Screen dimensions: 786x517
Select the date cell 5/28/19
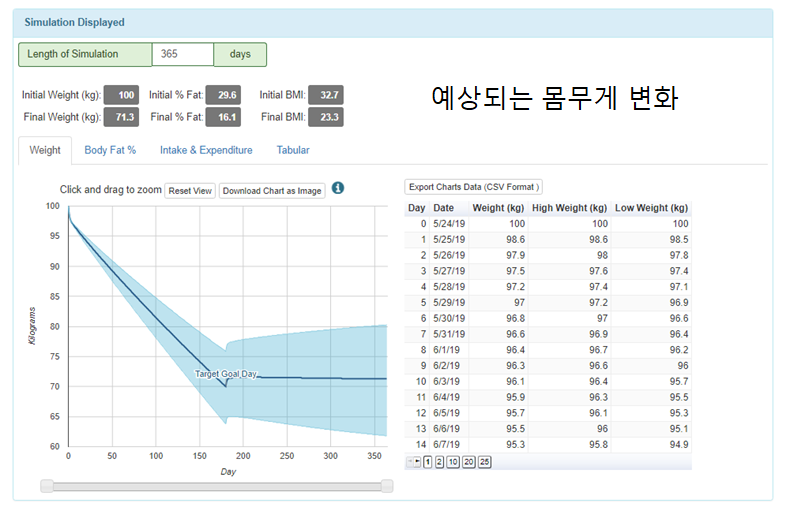449,287
